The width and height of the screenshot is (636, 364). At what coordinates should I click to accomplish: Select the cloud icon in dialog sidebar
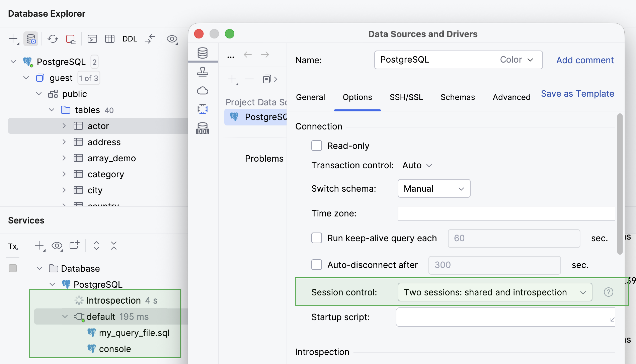click(x=202, y=90)
